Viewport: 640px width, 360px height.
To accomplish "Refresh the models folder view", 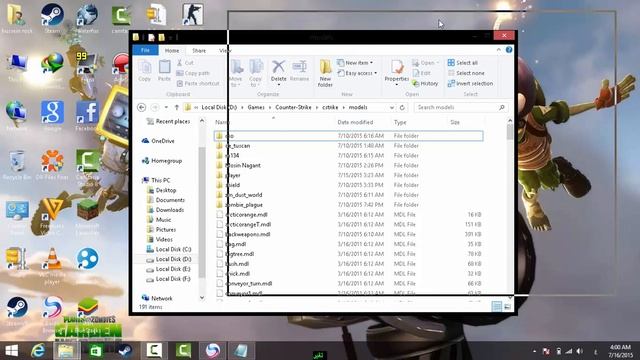I will click(x=402, y=107).
